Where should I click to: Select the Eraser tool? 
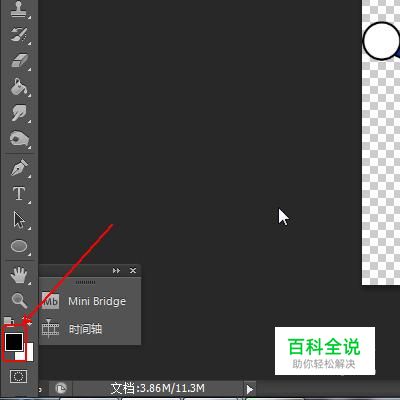pyautogui.click(x=19, y=61)
